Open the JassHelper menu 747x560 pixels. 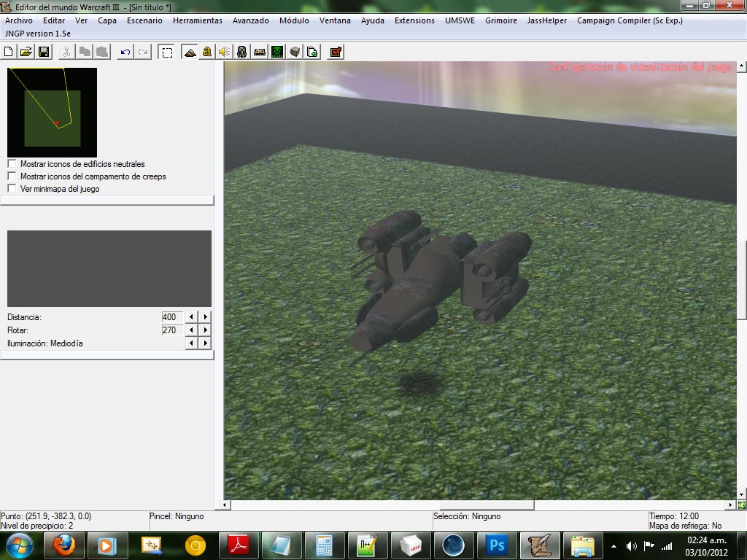[547, 20]
